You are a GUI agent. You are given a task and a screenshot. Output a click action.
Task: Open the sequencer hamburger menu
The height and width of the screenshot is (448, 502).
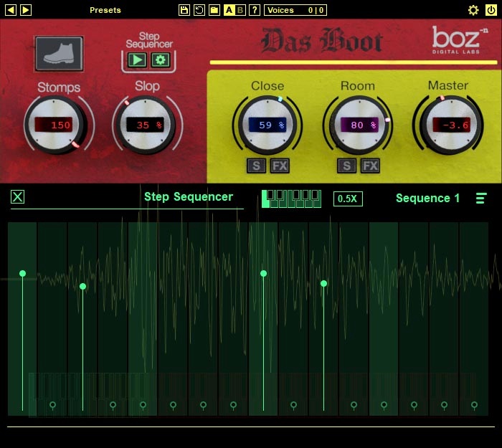point(481,198)
